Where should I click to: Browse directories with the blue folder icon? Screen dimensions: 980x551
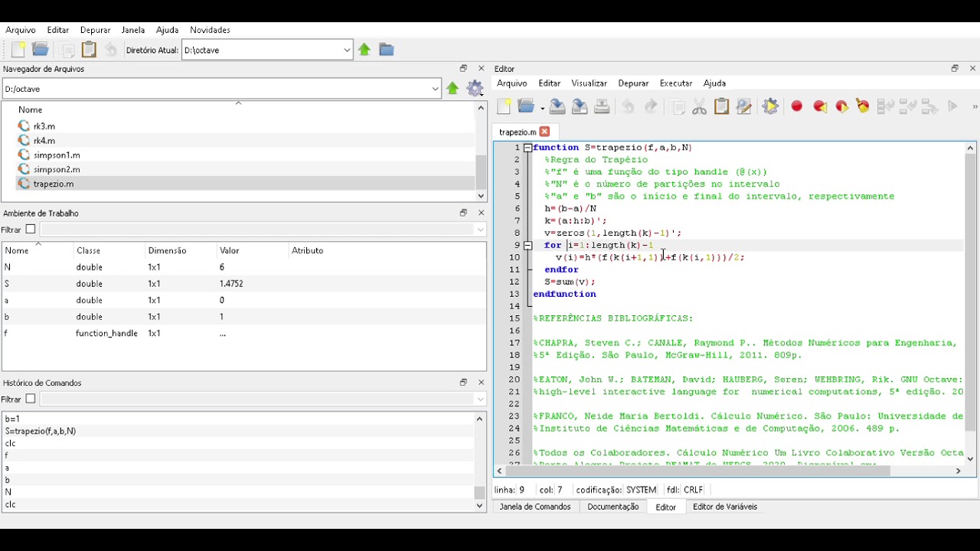[387, 50]
